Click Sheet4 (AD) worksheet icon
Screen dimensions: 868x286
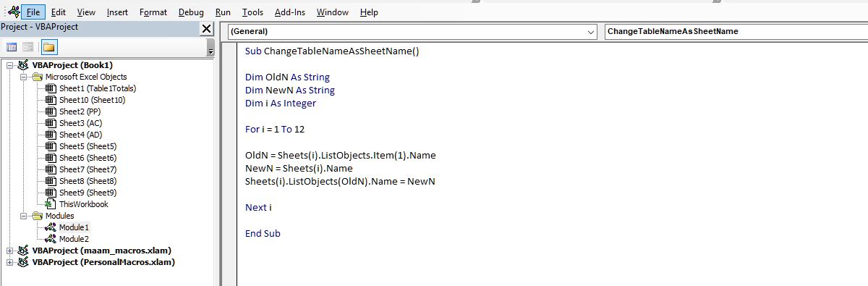[x=50, y=135]
